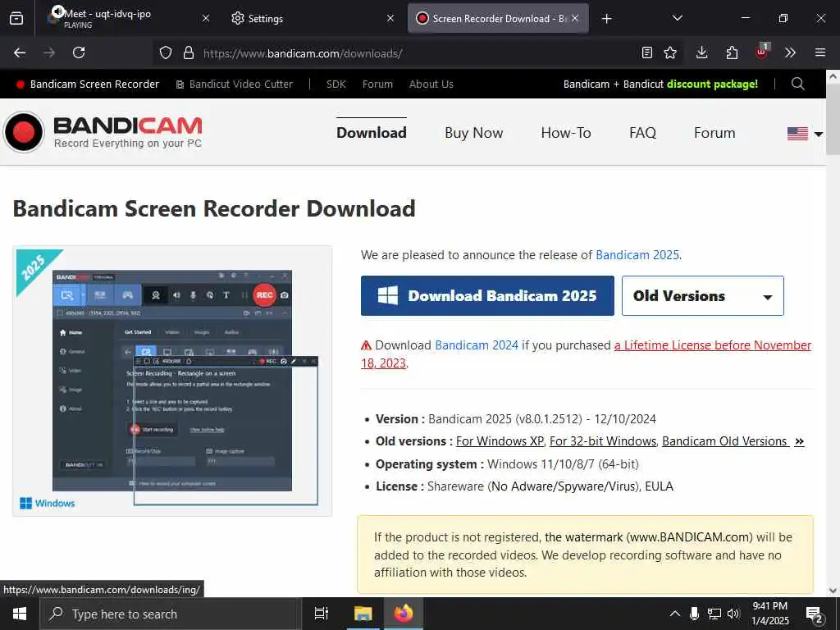The height and width of the screenshot is (630, 840).
Task: Click the BANDICAM wordmark logo text
Action: [x=128, y=126]
